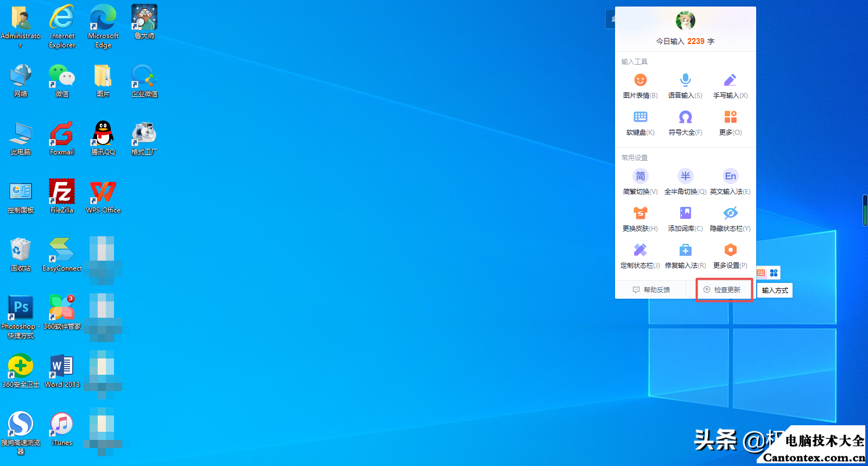Open Internet Explorer desktop shortcut
The height and width of the screenshot is (466, 868).
tap(62, 26)
